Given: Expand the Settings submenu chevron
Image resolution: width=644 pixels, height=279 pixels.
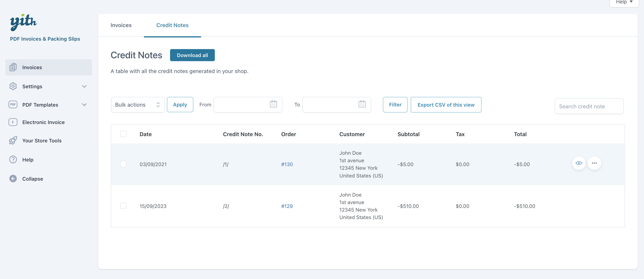Looking at the screenshot, I should pyautogui.click(x=84, y=86).
